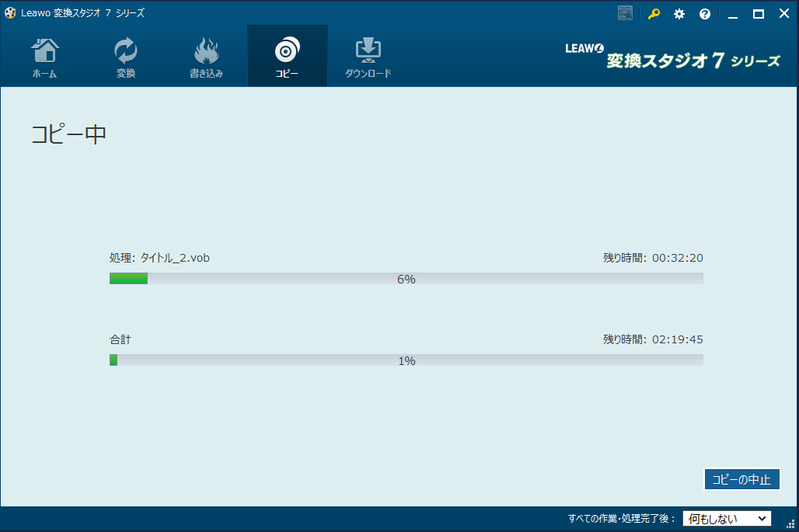Viewport: 799px width, 532px height.
Task: Select the コピー (Copy) tab
Action: click(x=287, y=57)
